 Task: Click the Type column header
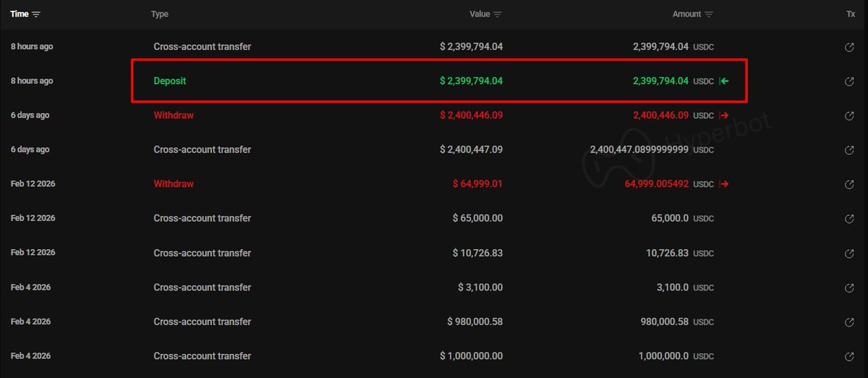pyautogui.click(x=159, y=14)
